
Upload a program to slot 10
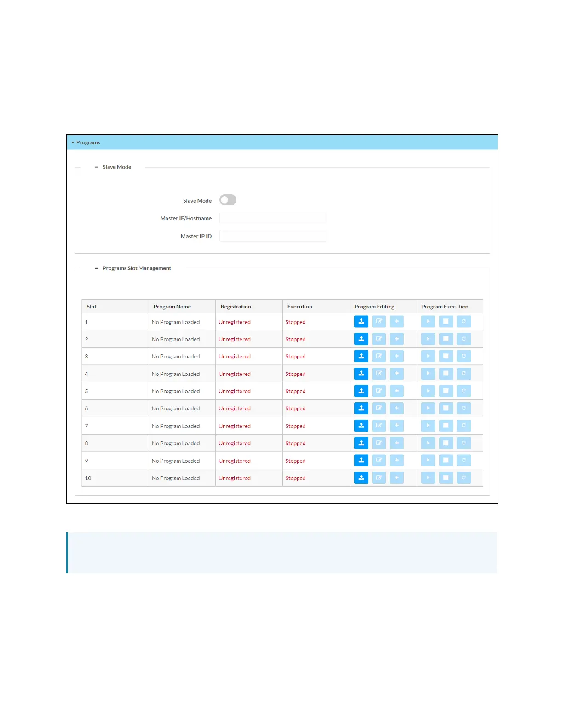361,478
